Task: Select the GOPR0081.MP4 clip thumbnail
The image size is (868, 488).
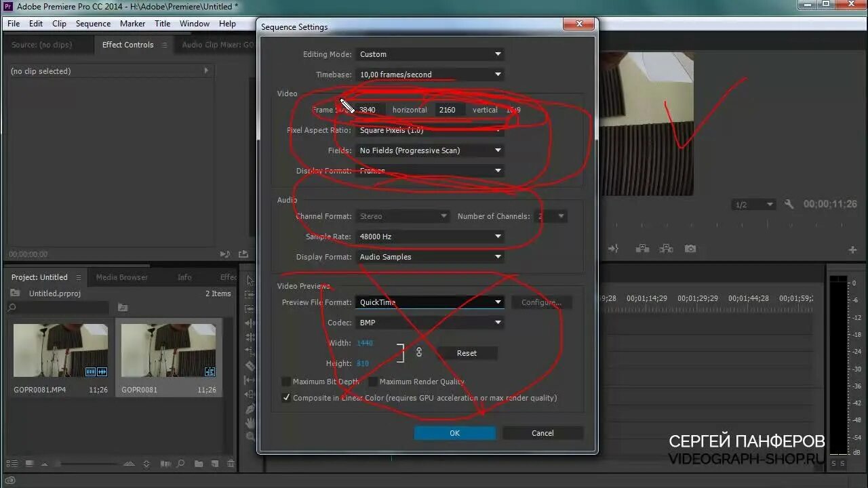Action: click(x=60, y=350)
